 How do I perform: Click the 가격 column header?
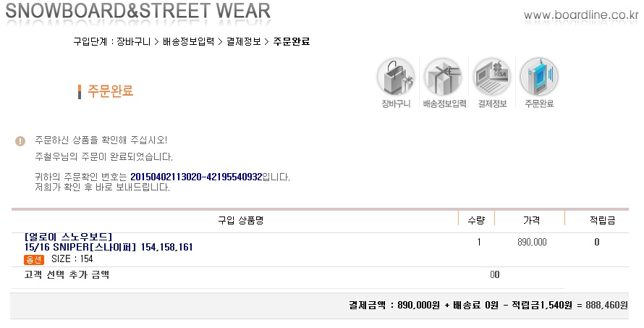(x=531, y=220)
